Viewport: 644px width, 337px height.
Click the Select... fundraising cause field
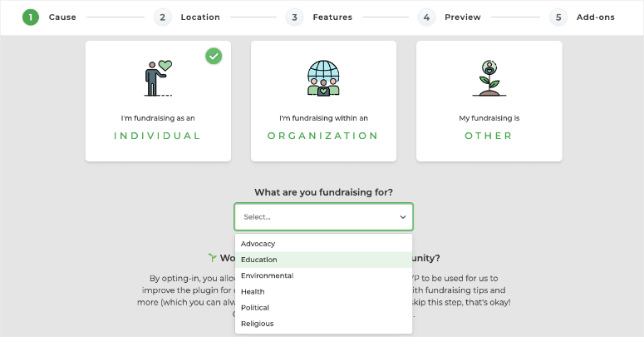pos(323,217)
